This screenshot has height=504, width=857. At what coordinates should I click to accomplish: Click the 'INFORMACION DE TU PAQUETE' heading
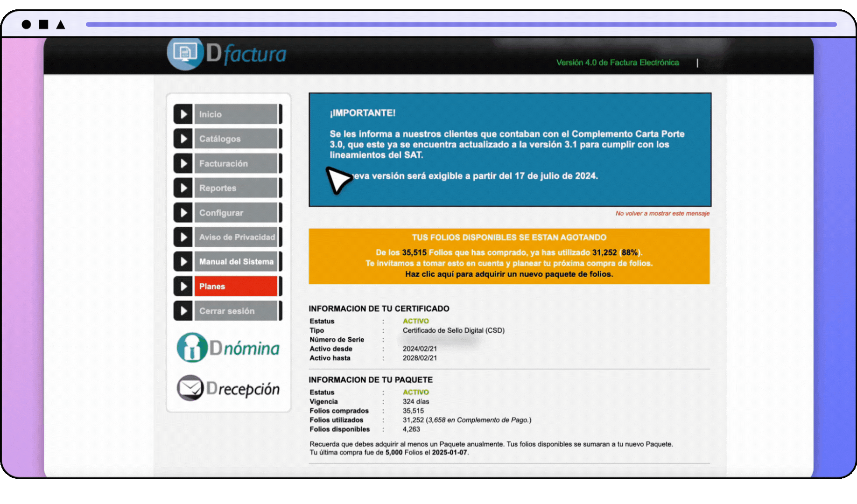[x=371, y=380]
